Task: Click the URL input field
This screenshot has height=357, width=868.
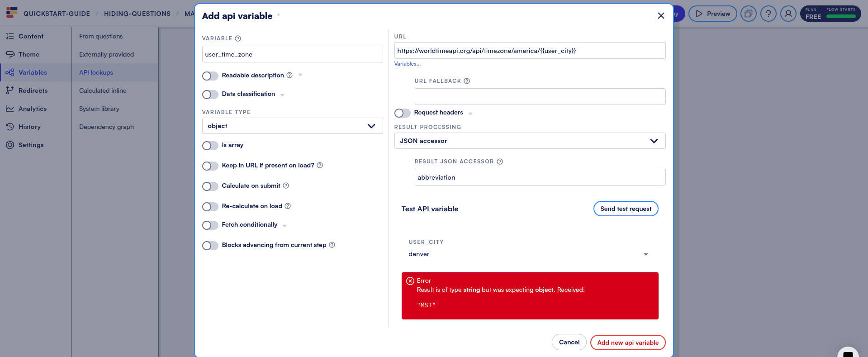Action: (529, 51)
